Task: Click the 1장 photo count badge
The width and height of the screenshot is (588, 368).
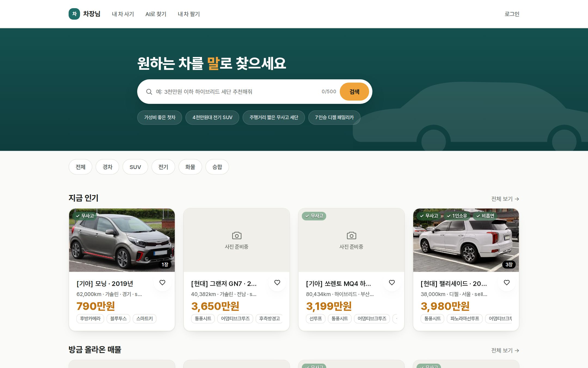Action: [x=165, y=264]
